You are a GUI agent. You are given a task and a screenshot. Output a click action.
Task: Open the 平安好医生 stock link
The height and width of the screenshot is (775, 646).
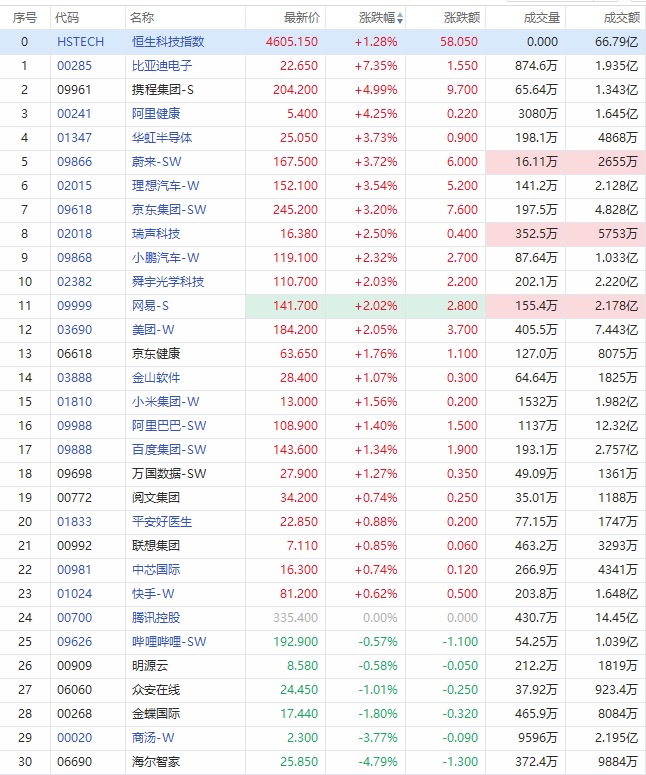click(x=162, y=521)
